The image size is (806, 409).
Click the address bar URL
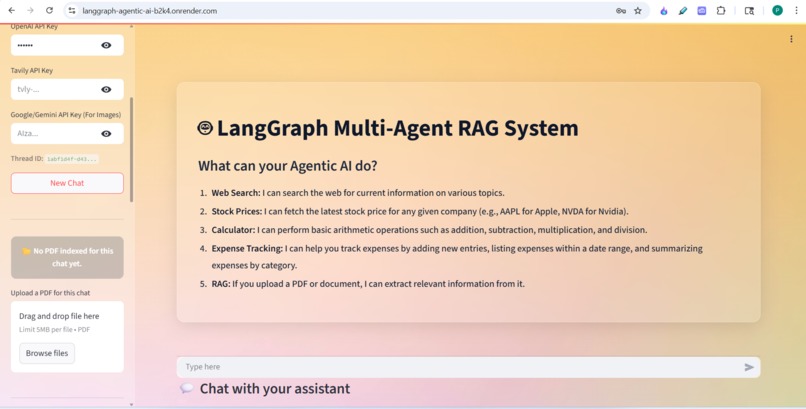click(x=150, y=11)
